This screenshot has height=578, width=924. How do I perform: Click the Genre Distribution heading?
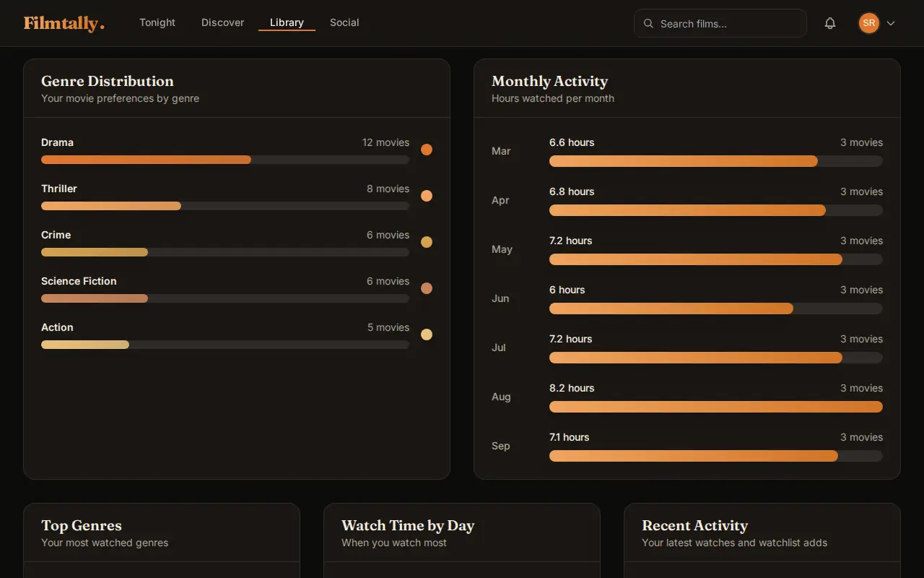coord(108,81)
